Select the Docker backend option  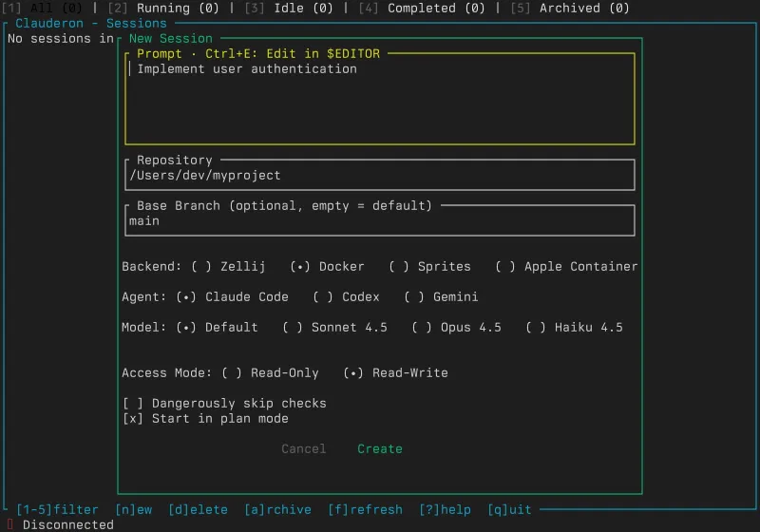pos(327,267)
